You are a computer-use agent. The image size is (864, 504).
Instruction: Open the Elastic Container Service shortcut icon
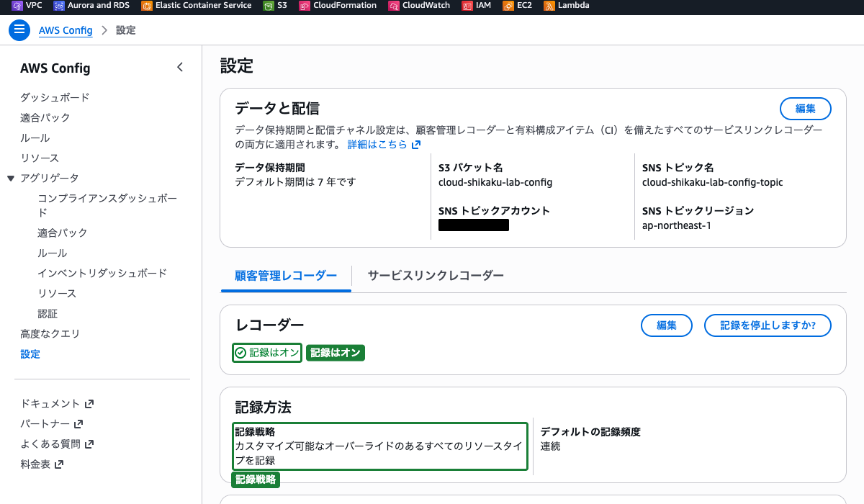pos(147,6)
